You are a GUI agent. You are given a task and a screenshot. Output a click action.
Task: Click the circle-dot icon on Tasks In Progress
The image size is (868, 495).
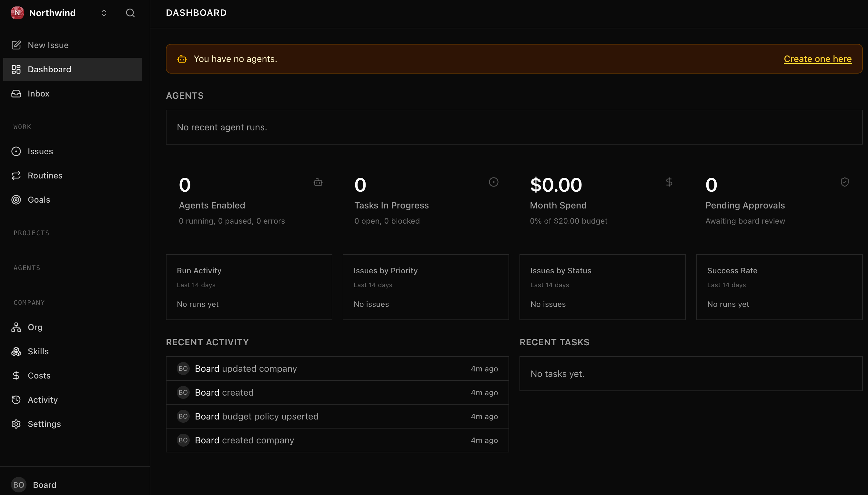493,182
